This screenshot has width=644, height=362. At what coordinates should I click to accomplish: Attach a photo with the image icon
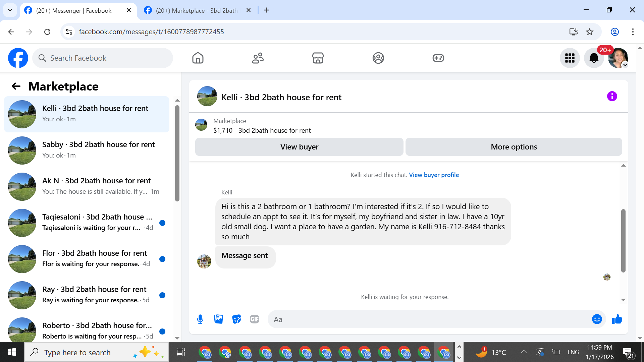pos(218,319)
